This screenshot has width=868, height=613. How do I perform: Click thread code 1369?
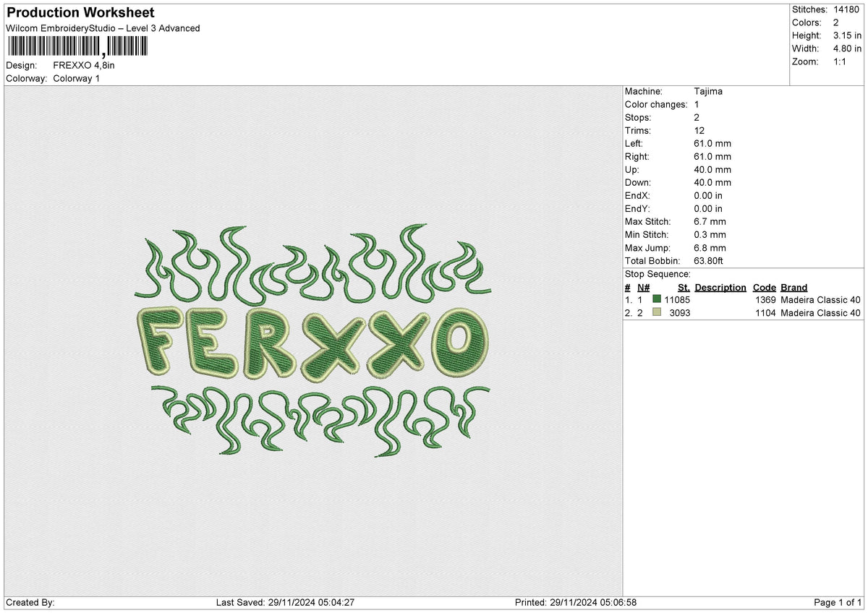(765, 299)
